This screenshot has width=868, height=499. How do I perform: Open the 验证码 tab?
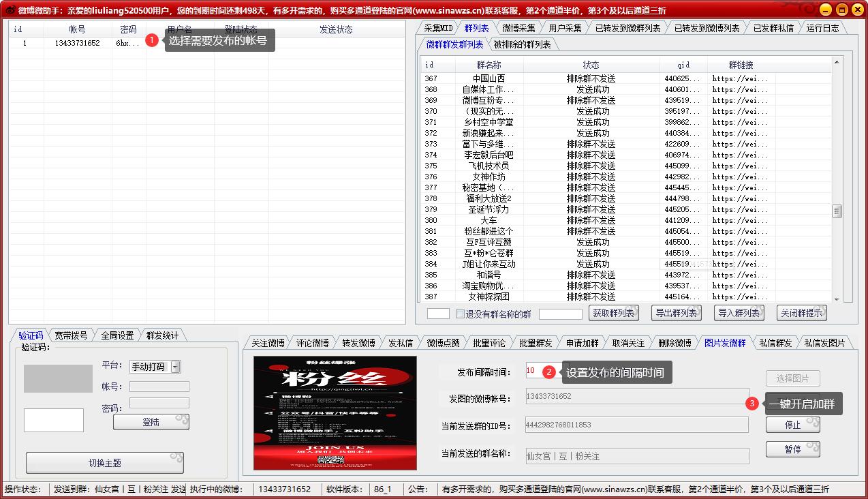coord(31,335)
